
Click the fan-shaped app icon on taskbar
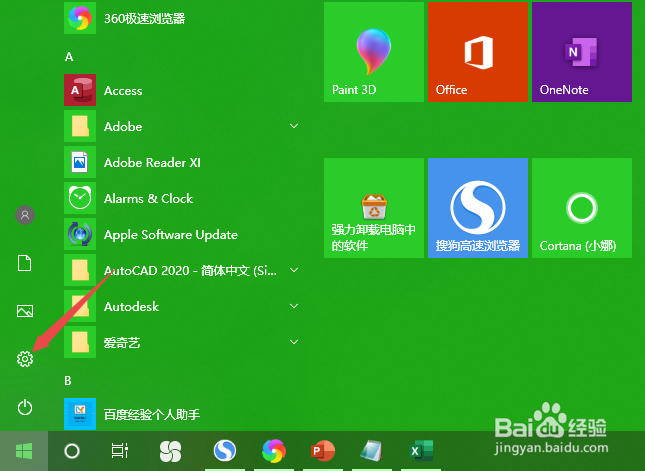tap(170, 451)
